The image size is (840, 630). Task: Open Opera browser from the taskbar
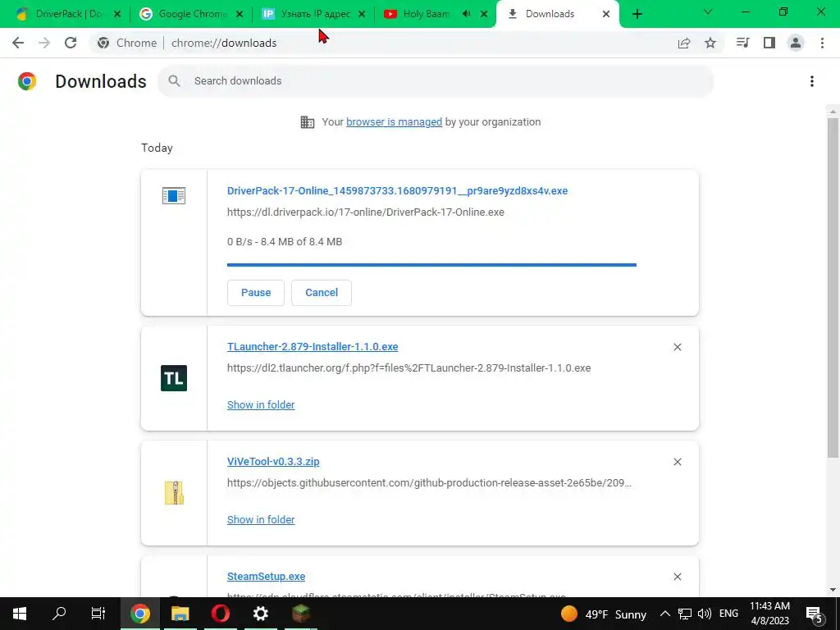(x=220, y=614)
